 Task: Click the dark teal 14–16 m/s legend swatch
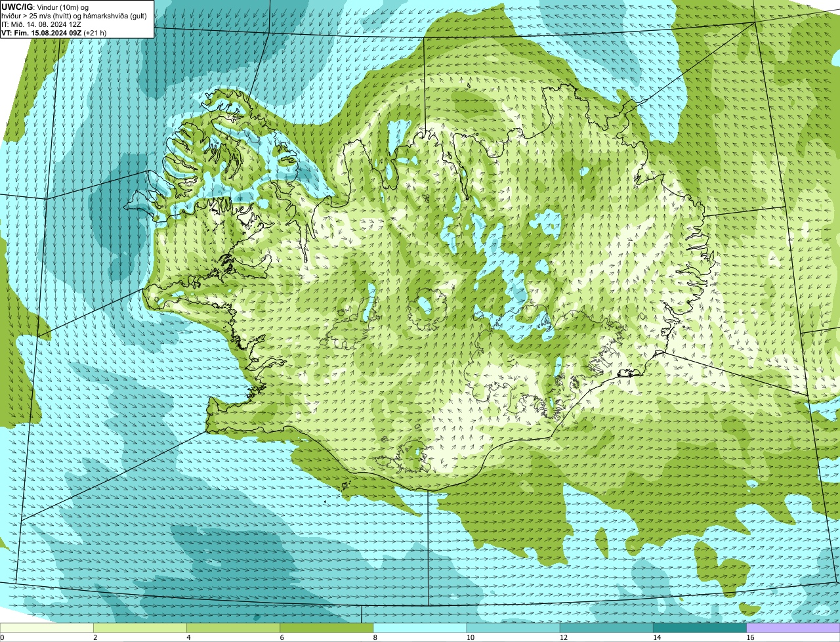click(700, 628)
